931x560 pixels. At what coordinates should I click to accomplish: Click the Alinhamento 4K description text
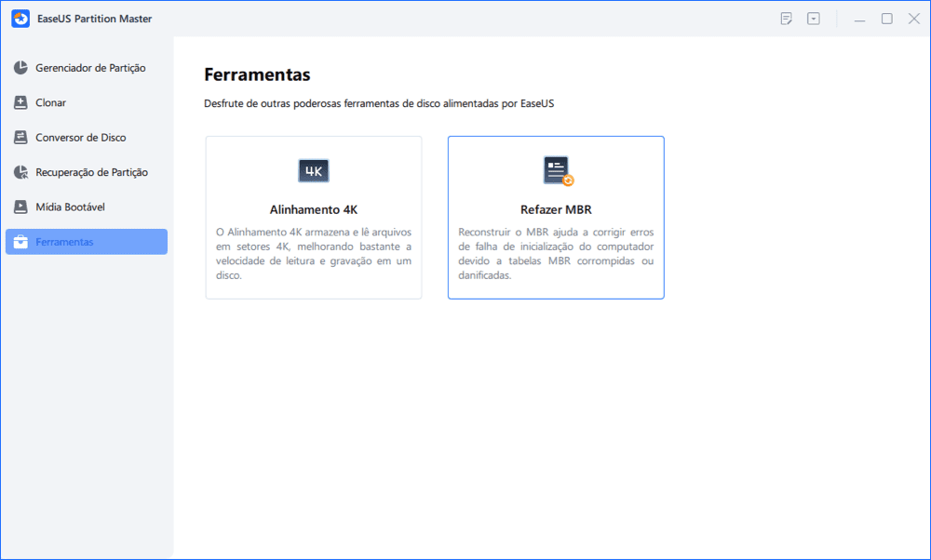(x=314, y=253)
